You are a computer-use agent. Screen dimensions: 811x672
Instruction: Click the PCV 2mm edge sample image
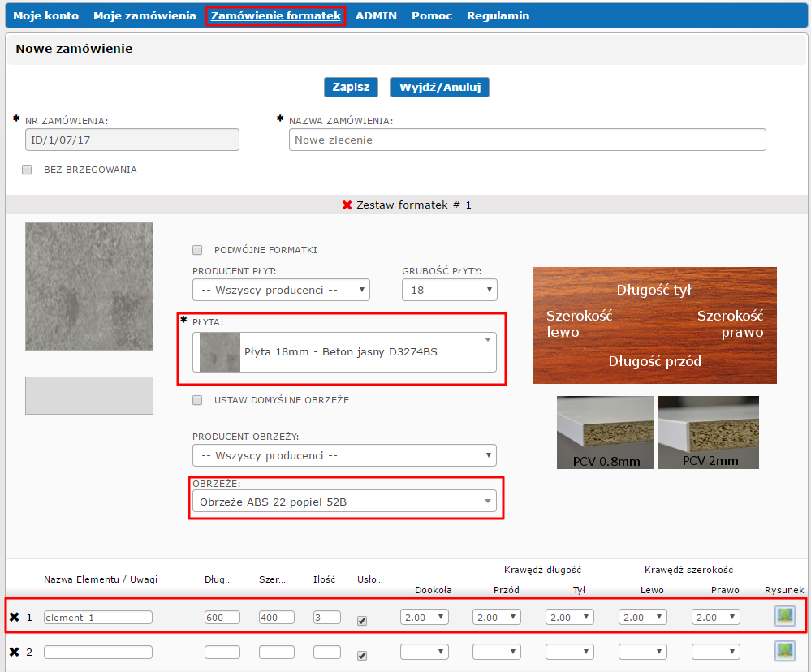pyautogui.click(x=708, y=432)
